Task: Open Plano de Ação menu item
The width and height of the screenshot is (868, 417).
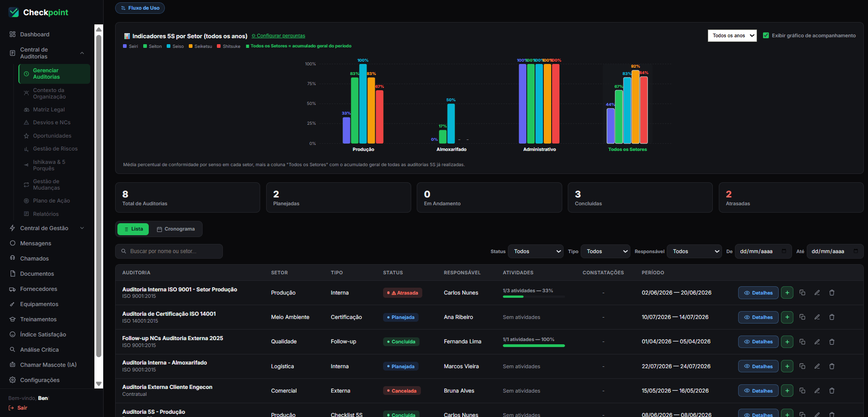Action: point(51,201)
